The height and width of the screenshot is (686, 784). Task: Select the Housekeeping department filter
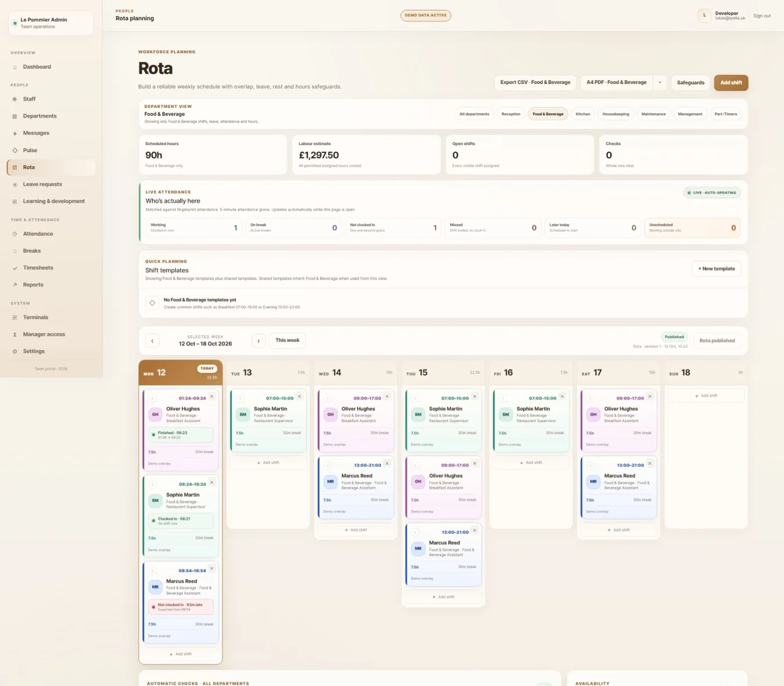pos(616,114)
